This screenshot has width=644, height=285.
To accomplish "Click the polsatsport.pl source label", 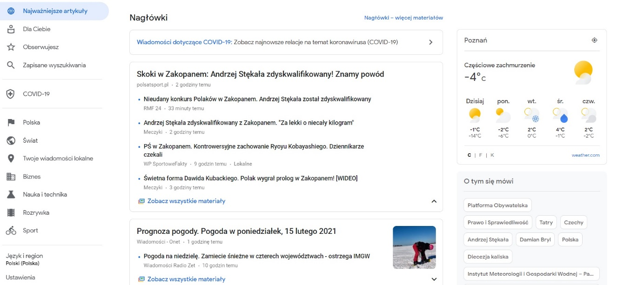I will (153, 85).
